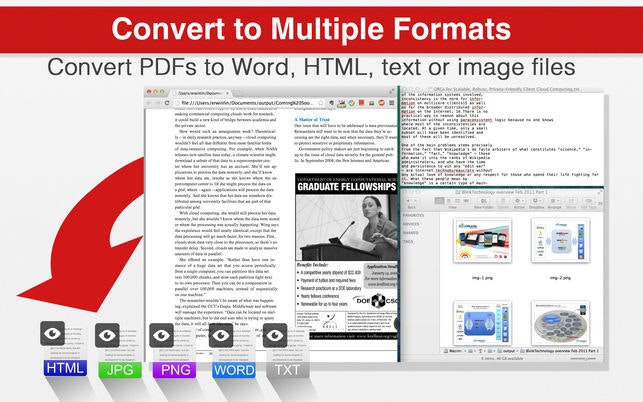Click Finder Back arrow button

408,201
